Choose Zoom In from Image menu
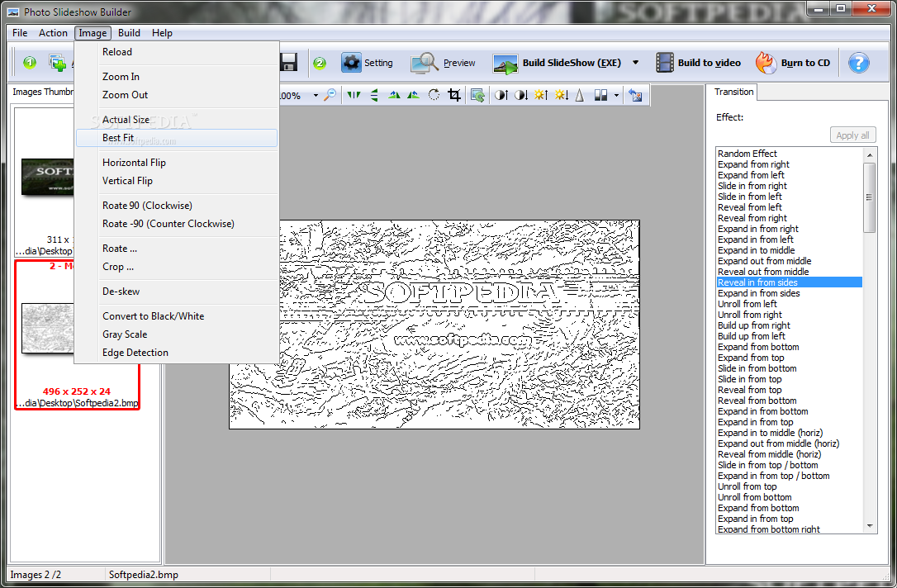The image size is (897, 588). tap(177, 77)
